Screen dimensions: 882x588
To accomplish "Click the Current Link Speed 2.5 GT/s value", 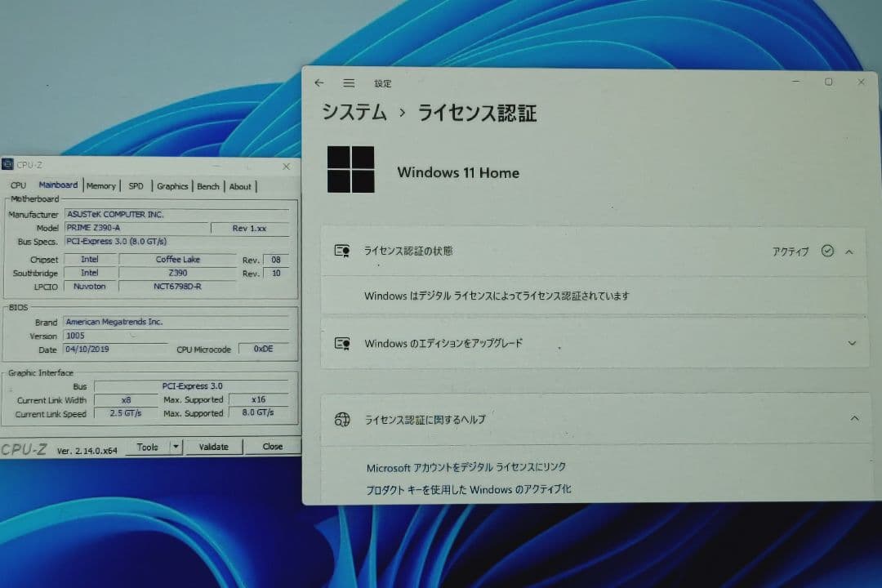I will point(126,413).
